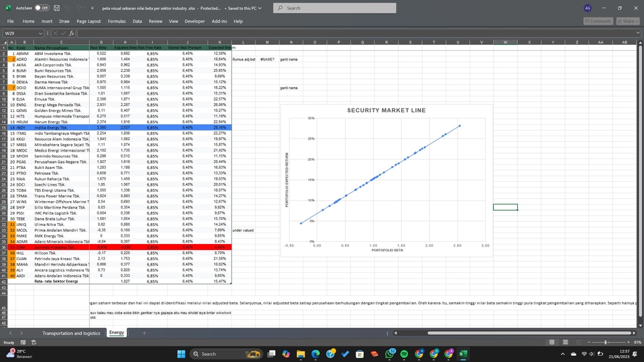644x362 pixels.
Task: Click the horizontal scrollbar thumb
Action: tap(529, 333)
